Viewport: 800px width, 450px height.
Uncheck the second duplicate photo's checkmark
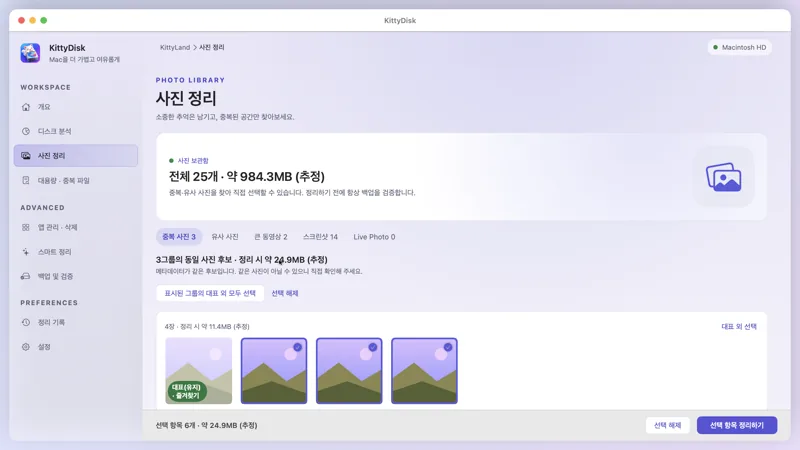pyautogui.click(x=297, y=347)
